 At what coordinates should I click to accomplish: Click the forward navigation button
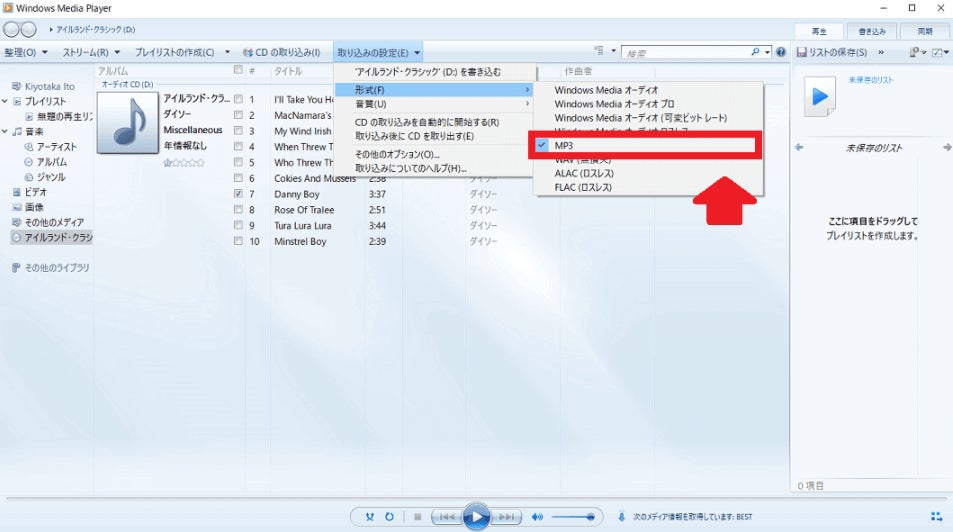point(29,29)
